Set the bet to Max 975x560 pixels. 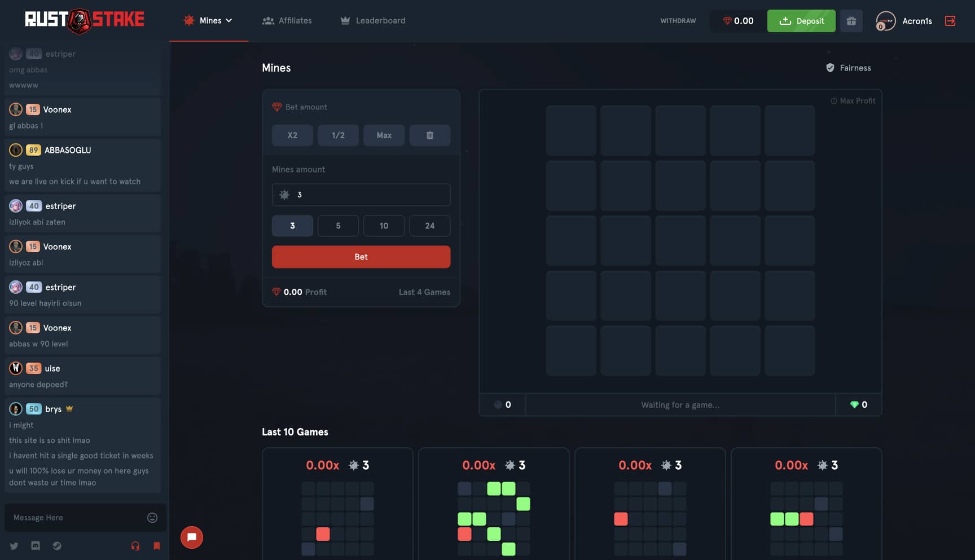384,135
